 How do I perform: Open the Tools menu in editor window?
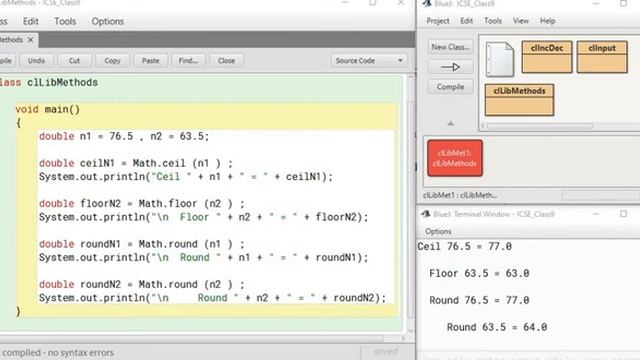click(x=65, y=21)
